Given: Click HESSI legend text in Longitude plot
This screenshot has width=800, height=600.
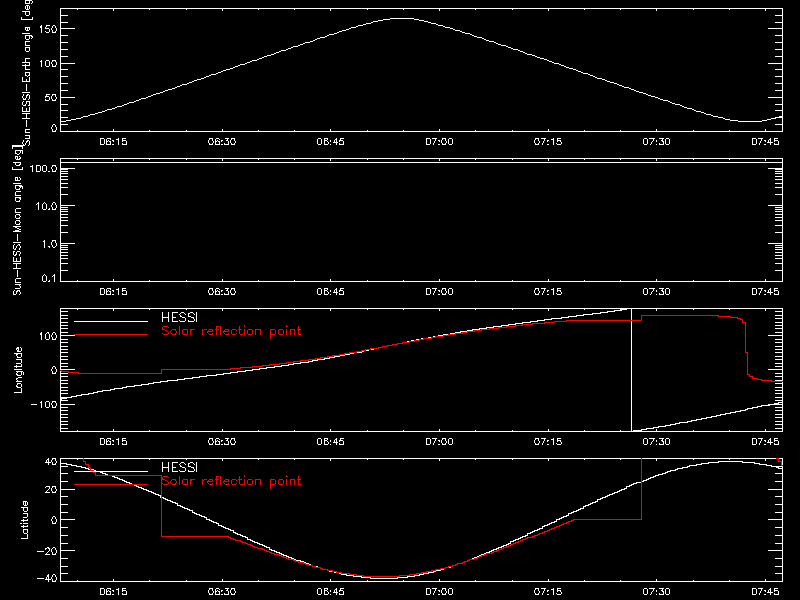Looking at the screenshot, I should 179,317.
